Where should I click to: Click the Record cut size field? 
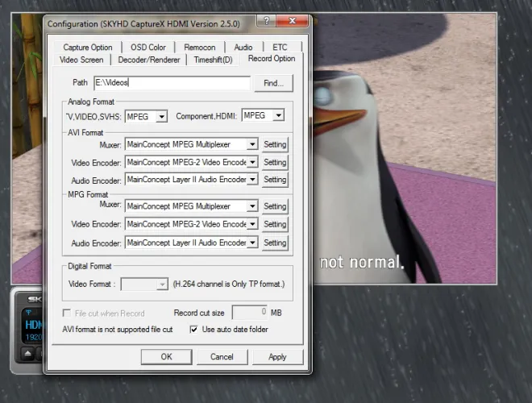coord(250,312)
